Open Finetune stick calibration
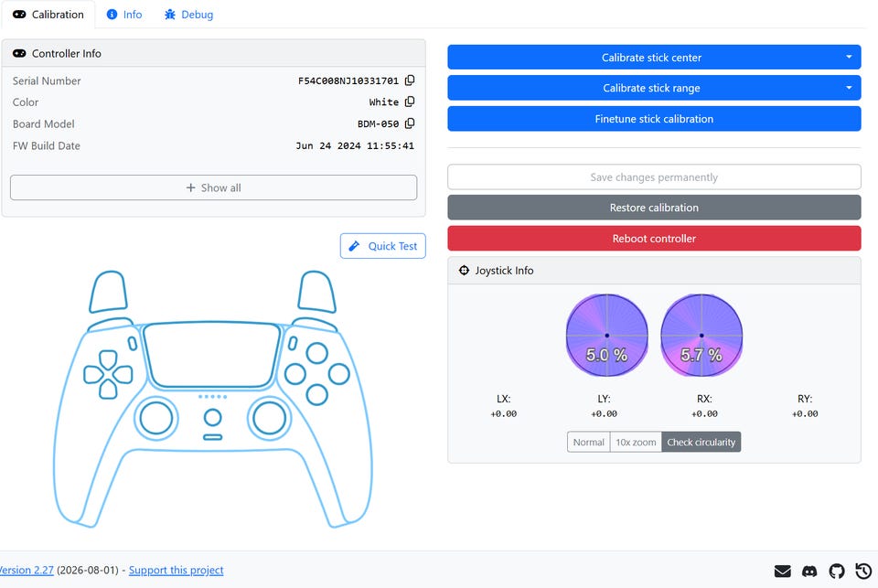The width and height of the screenshot is (878, 588). coord(654,119)
